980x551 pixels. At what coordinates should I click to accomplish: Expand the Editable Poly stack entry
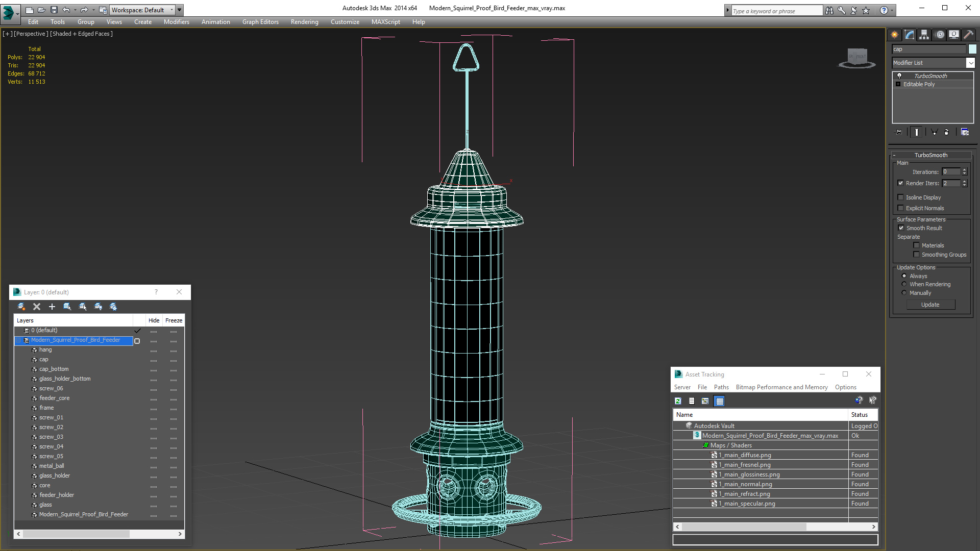[x=898, y=84]
